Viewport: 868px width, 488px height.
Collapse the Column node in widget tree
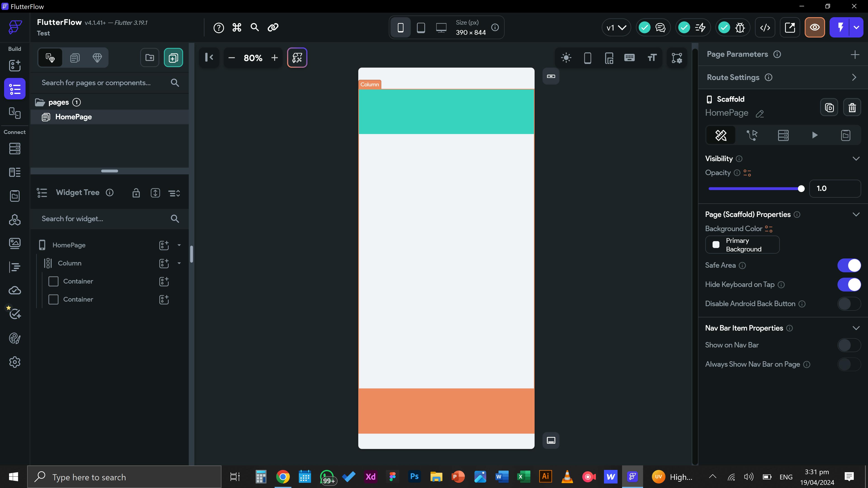pos(179,263)
